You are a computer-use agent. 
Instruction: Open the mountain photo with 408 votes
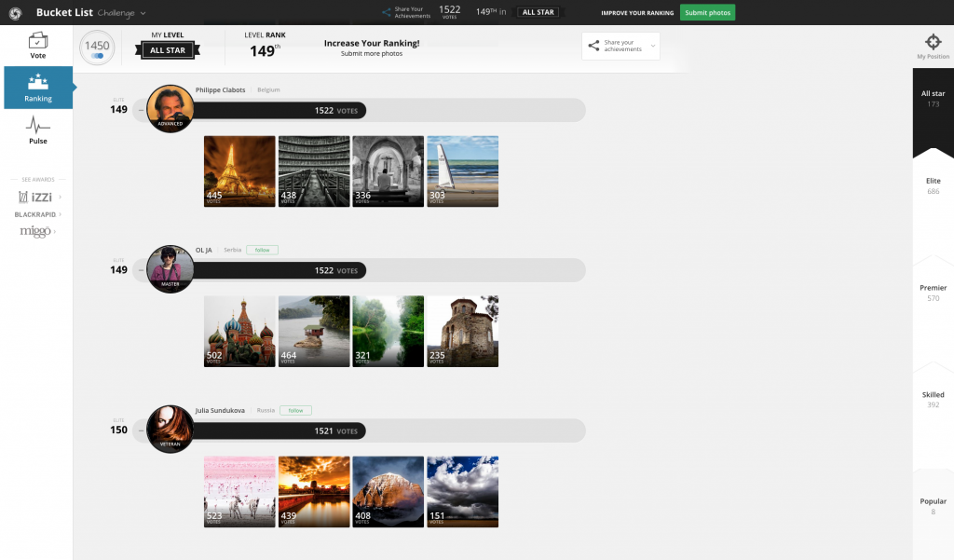[x=388, y=492]
